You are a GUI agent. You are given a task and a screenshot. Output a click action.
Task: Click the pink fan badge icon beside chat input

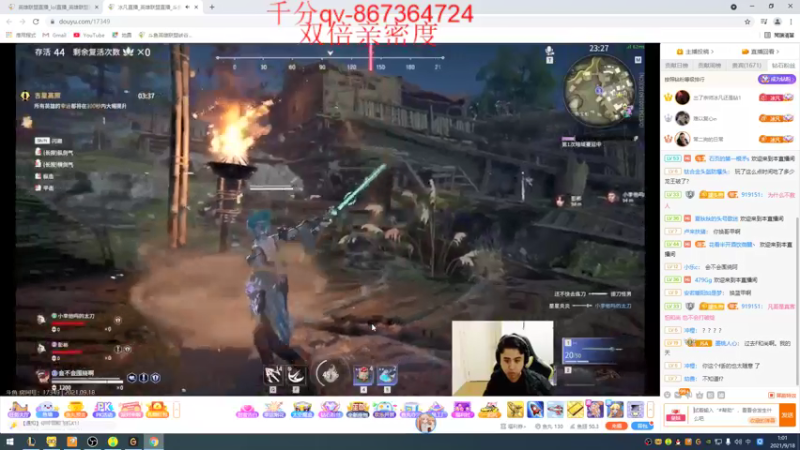click(677, 415)
